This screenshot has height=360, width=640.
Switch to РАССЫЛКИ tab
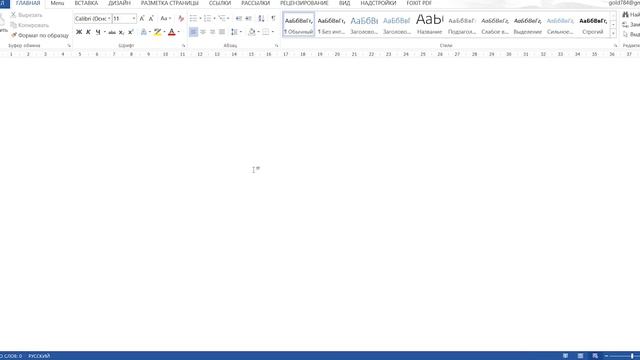tap(256, 3)
